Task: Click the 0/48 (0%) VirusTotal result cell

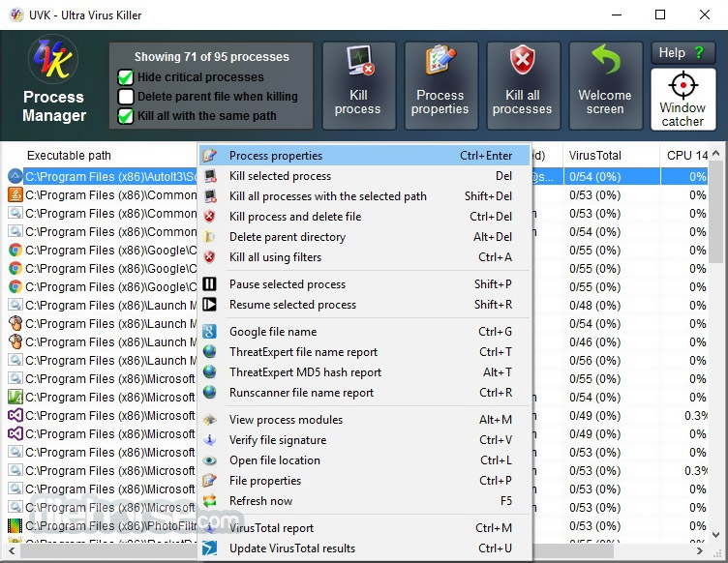Action: pos(595,306)
